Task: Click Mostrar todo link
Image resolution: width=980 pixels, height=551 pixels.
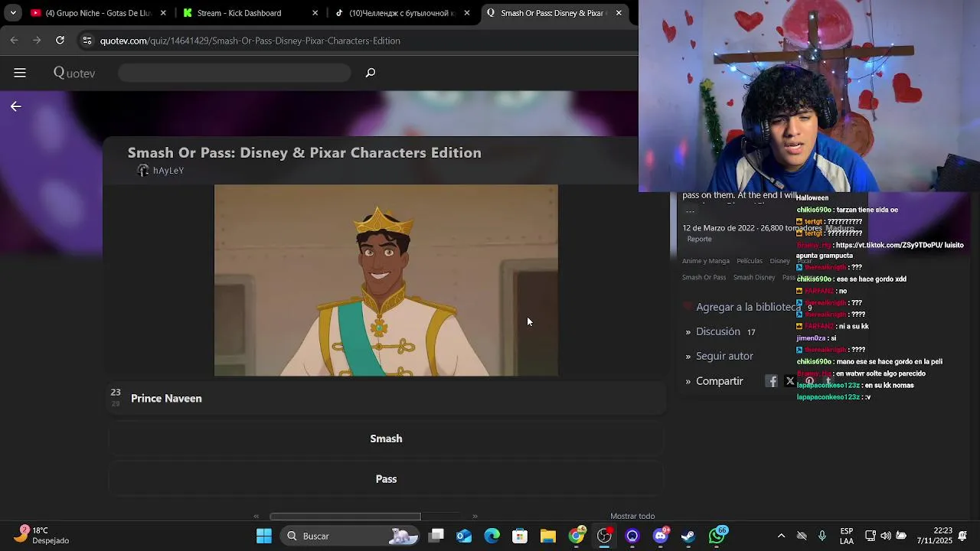Action: [632, 516]
